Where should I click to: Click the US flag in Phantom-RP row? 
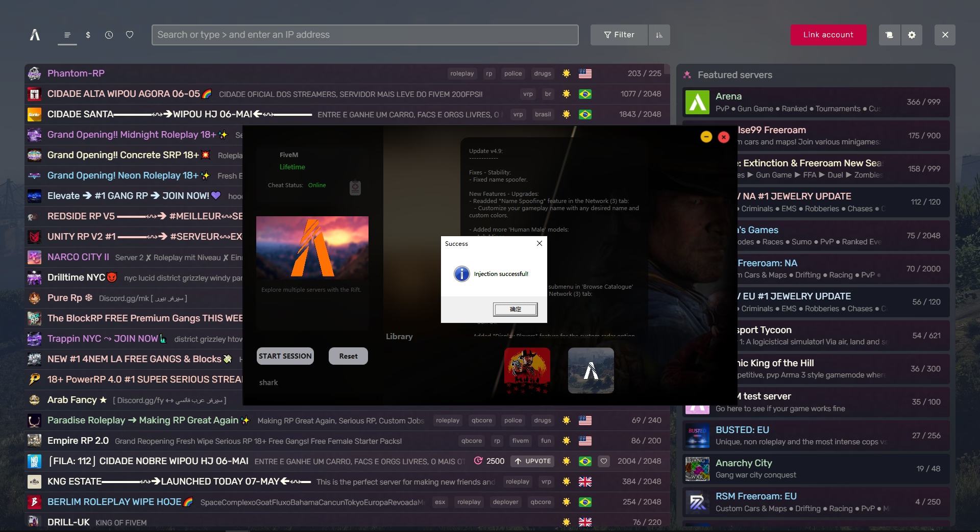pos(585,73)
